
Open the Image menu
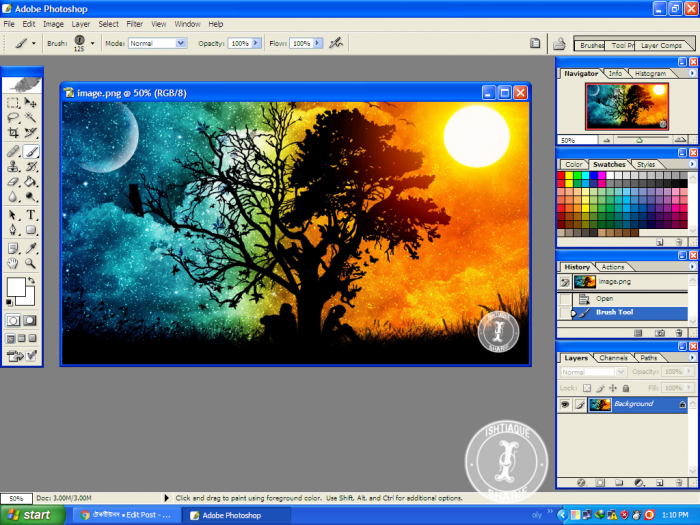[x=53, y=24]
